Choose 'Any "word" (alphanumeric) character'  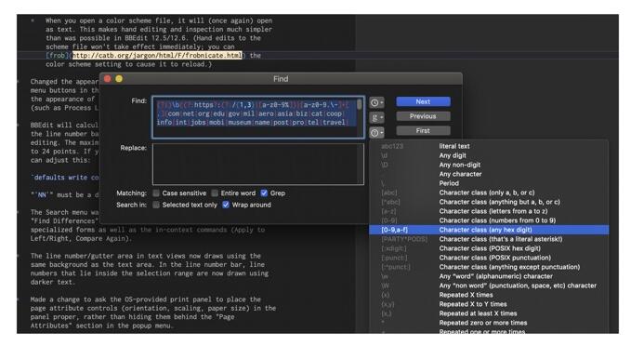click(x=489, y=276)
